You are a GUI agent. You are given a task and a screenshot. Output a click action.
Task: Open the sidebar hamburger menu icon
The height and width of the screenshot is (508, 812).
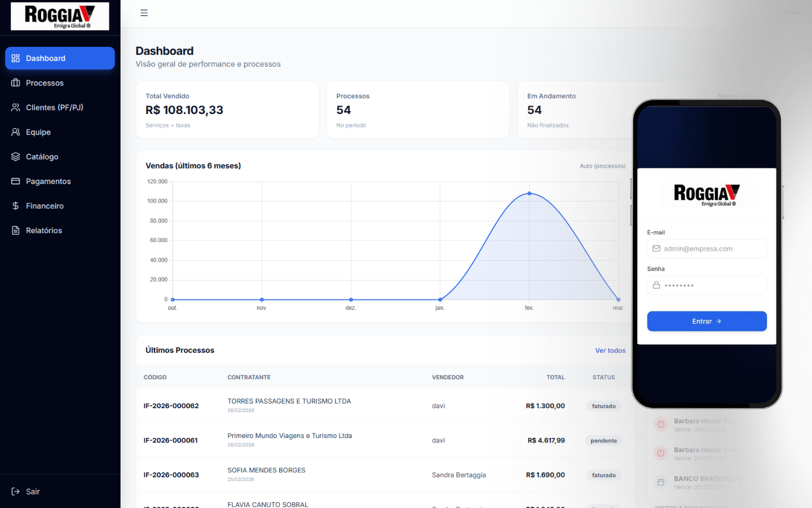click(x=144, y=12)
